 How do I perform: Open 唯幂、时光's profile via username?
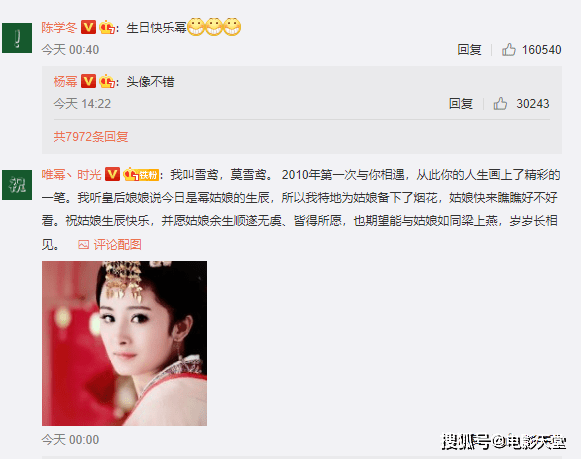[x=72, y=174]
